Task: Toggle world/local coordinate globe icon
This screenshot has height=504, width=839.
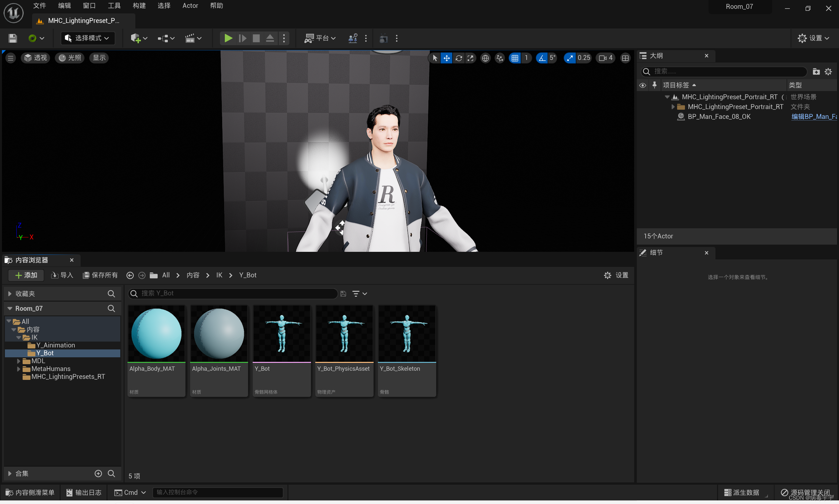Action: (485, 58)
